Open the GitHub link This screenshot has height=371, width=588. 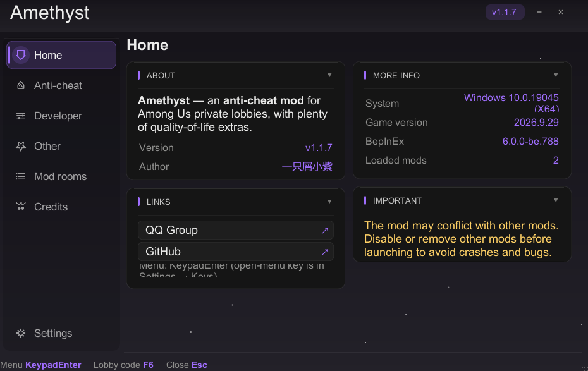click(235, 252)
